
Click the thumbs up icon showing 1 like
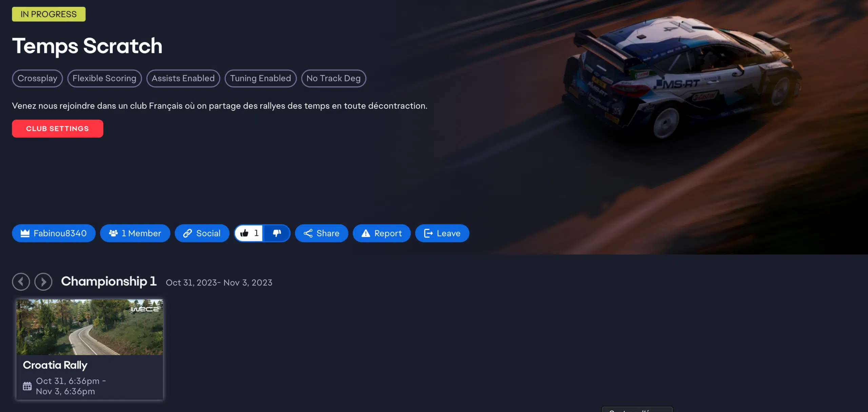pyautogui.click(x=245, y=233)
